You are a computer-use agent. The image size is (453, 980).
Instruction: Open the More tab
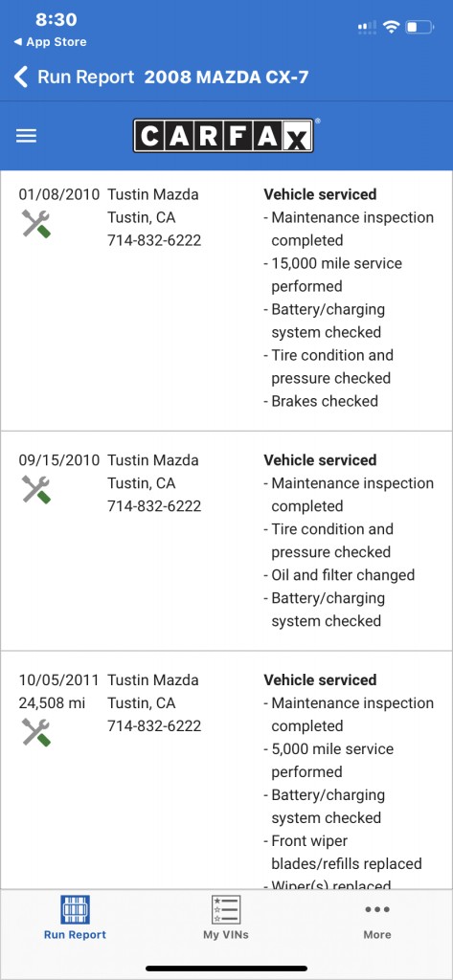pyautogui.click(x=377, y=918)
